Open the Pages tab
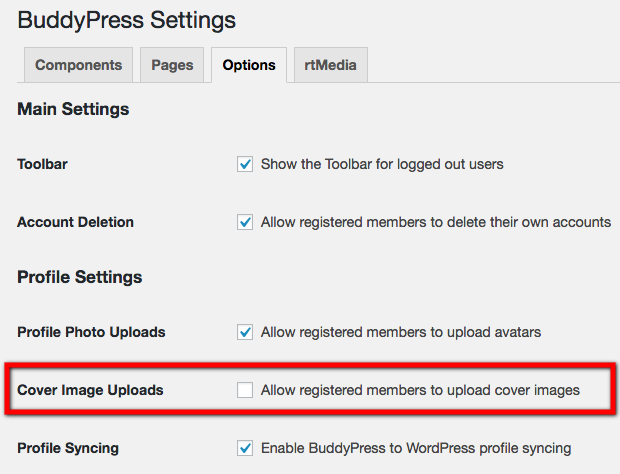The width and height of the screenshot is (620, 474). [x=172, y=65]
